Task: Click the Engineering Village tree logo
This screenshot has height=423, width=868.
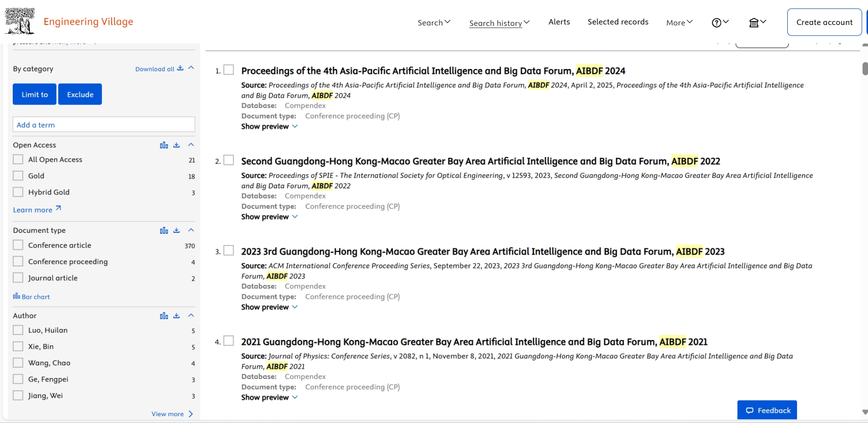Action: tap(20, 21)
